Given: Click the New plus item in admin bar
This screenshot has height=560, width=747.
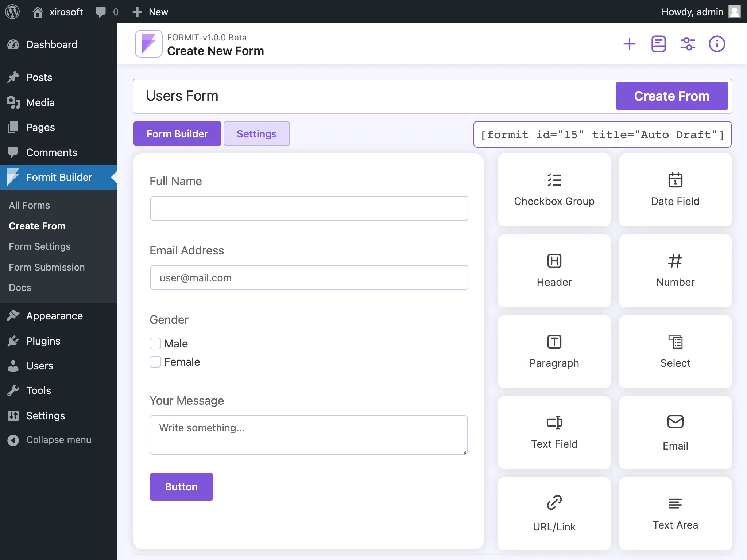Looking at the screenshot, I should tap(150, 12).
